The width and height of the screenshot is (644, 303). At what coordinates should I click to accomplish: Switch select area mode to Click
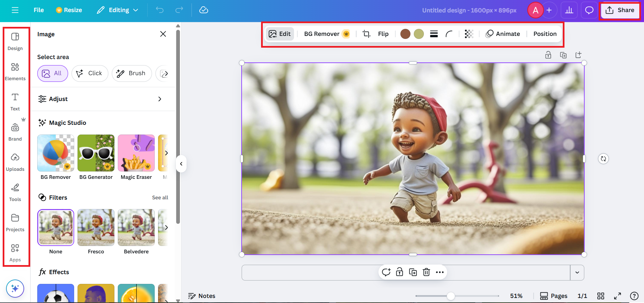click(90, 73)
